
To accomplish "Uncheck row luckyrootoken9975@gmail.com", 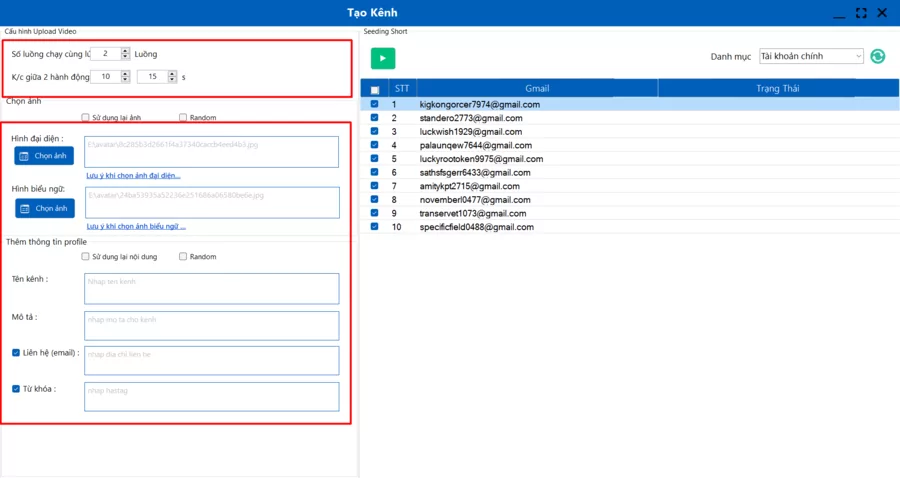I will (x=374, y=158).
